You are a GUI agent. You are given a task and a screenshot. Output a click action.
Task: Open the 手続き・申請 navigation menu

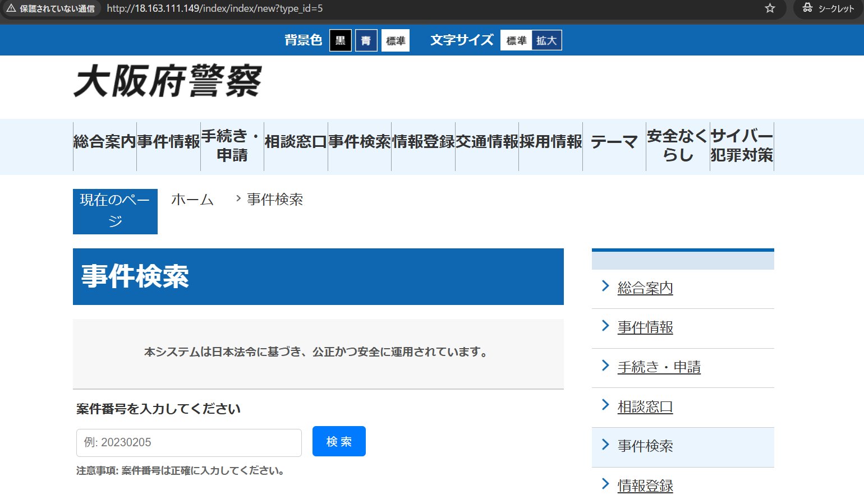232,146
